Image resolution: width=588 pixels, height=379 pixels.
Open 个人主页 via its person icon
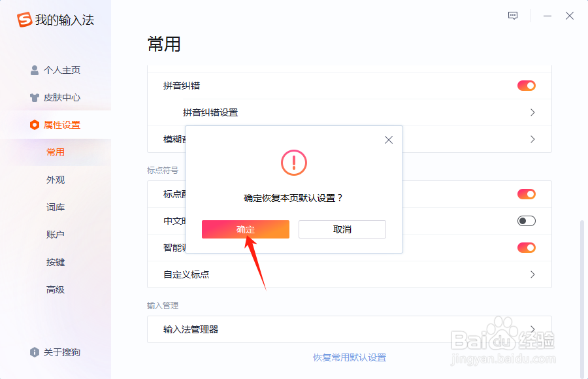click(34, 70)
